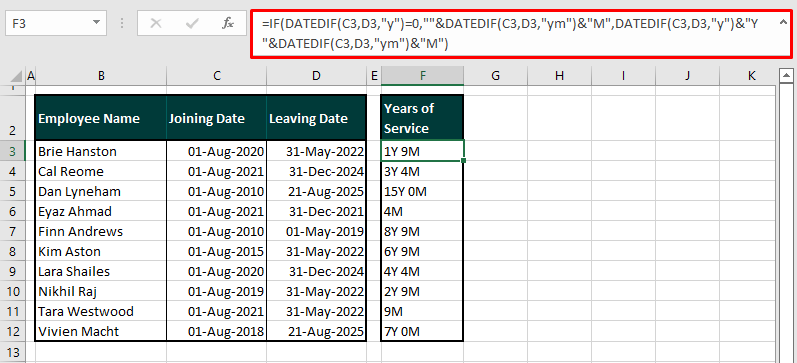Collapse the formula bar with chevron
This screenshot has height=363, width=797.
(x=782, y=22)
